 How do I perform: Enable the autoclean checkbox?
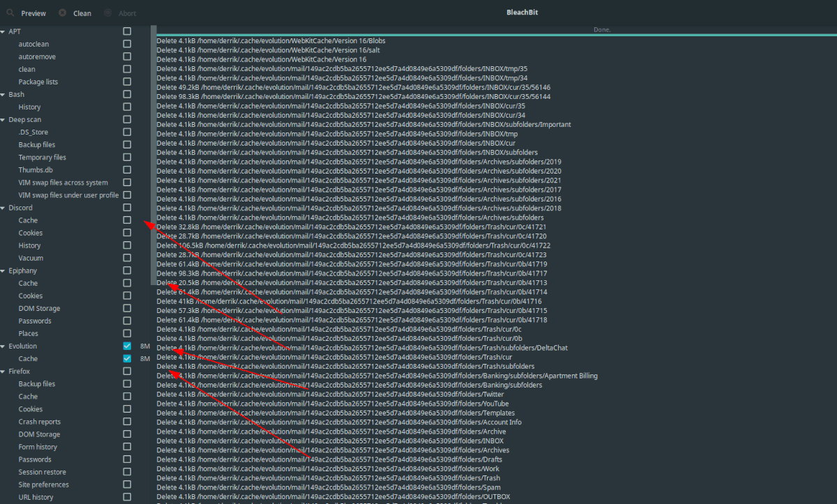[x=127, y=44]
